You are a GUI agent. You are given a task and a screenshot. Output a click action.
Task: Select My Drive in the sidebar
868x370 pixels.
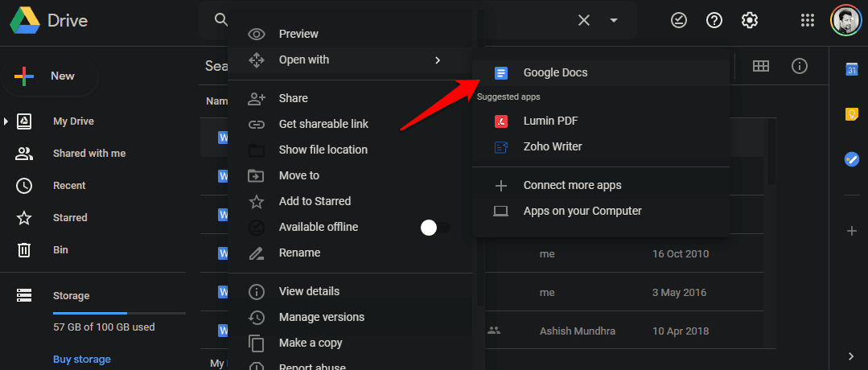(73, 121)
